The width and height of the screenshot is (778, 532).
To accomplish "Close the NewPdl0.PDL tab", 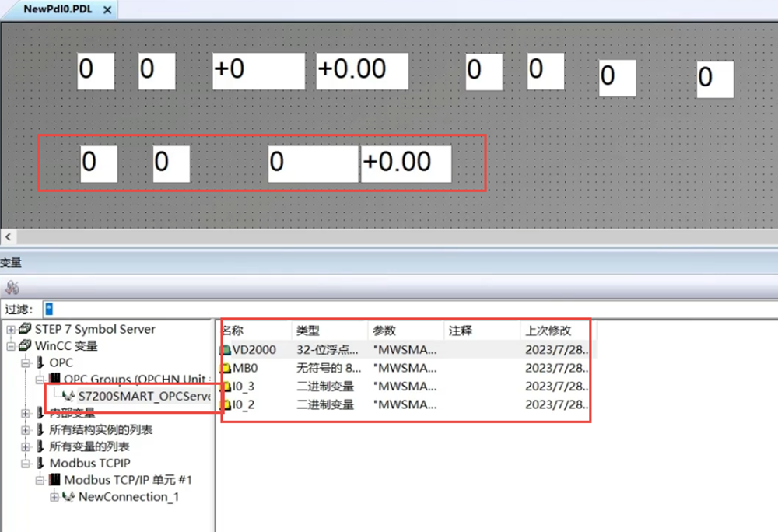I will tap(107, 11).
